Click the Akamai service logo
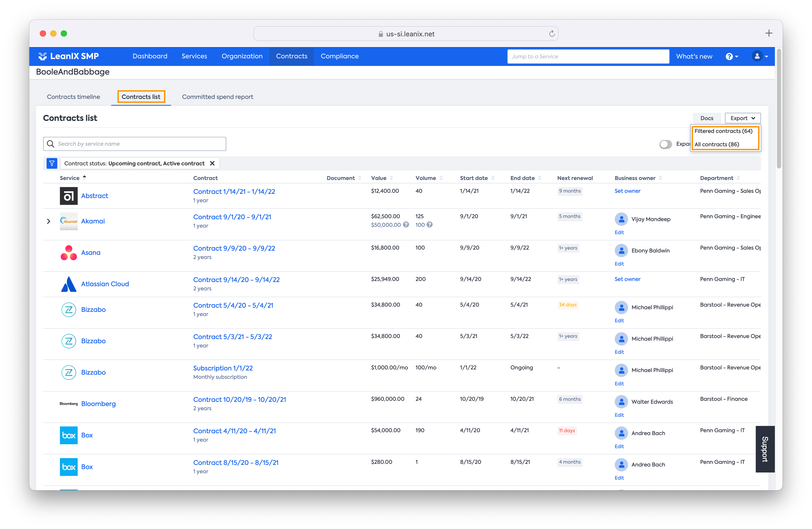812x529 pixels. (69, 221)
